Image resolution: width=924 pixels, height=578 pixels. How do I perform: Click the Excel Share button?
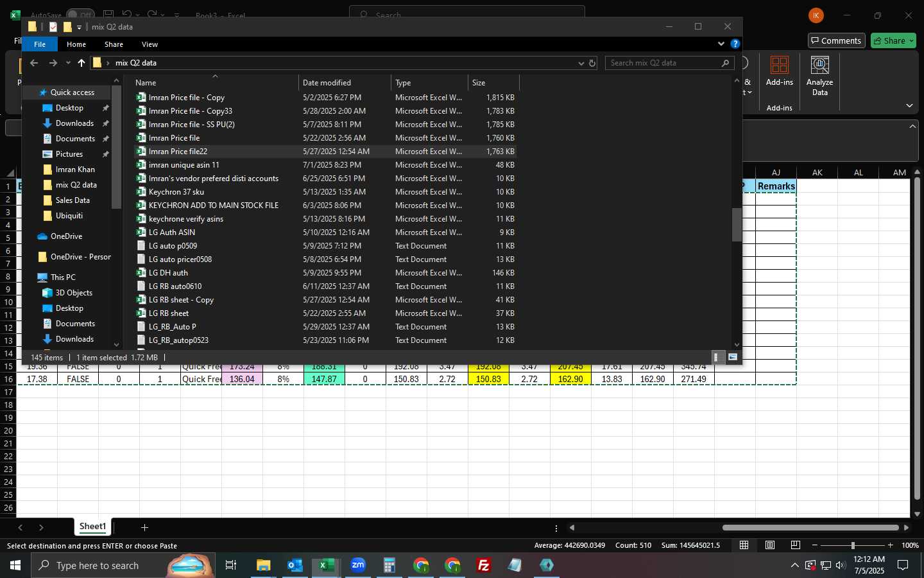click(x=894, y=40)
